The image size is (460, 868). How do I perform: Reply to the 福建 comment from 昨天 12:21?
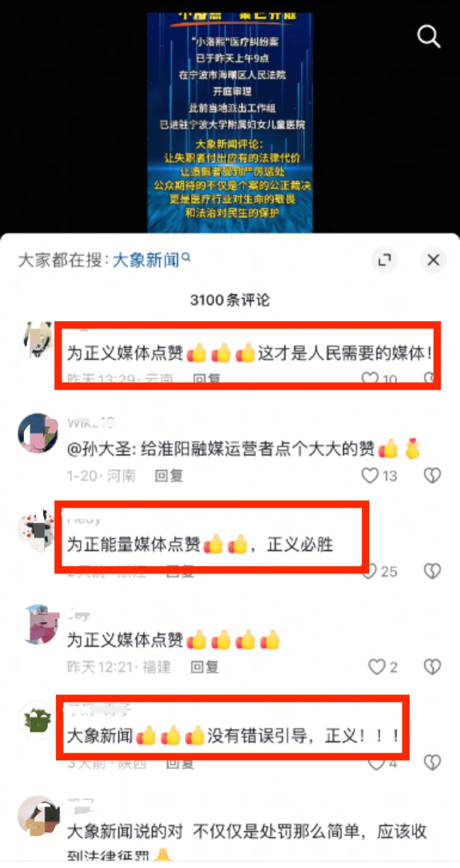204,667
